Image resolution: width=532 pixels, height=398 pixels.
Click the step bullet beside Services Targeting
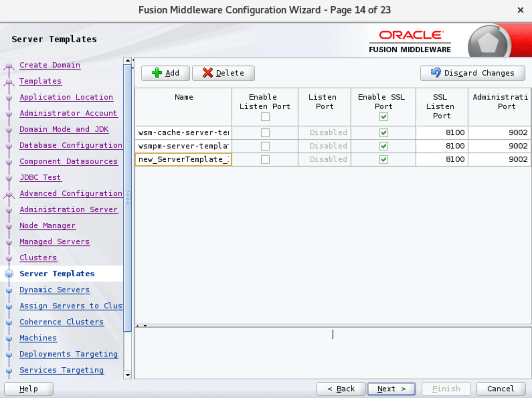(9, 371)
